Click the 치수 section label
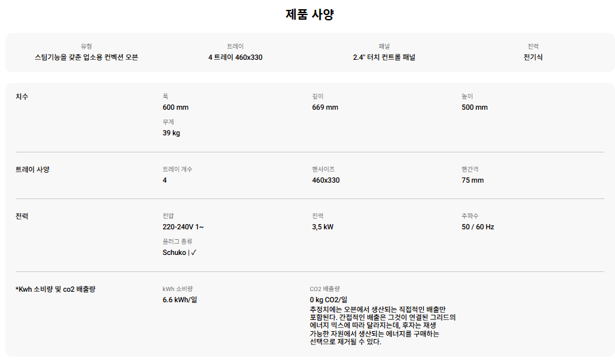 pos(22,97)
